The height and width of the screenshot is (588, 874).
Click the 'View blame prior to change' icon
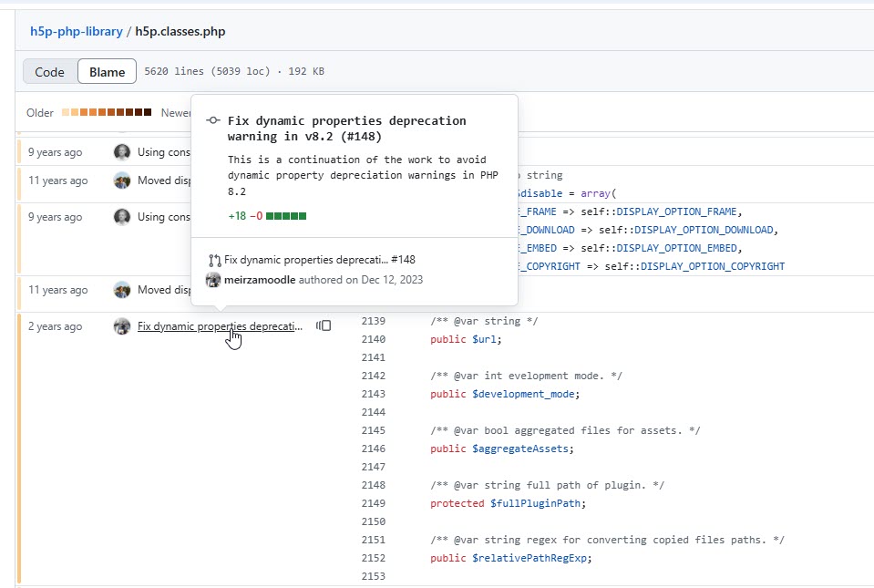[x=324, y=325]
